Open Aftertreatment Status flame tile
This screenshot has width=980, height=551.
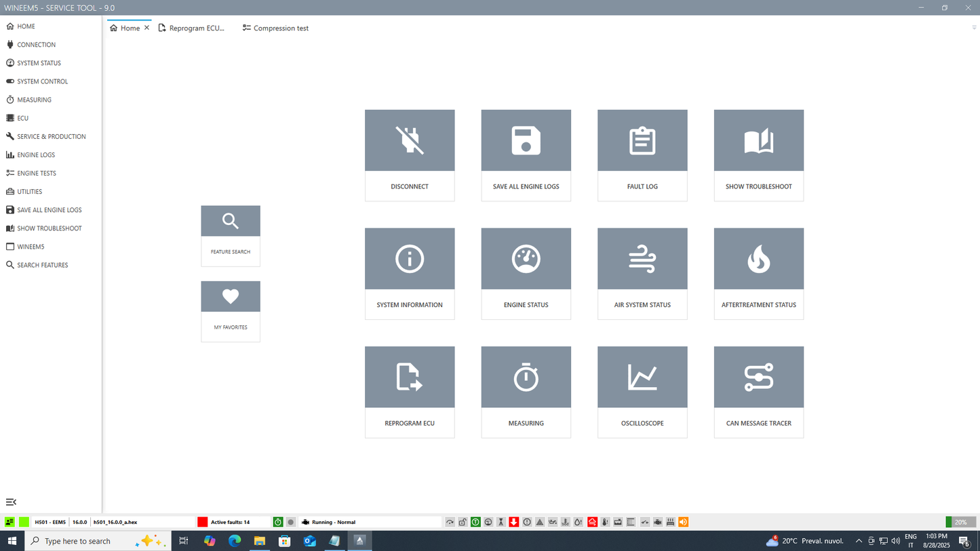(x=758, y=260)
